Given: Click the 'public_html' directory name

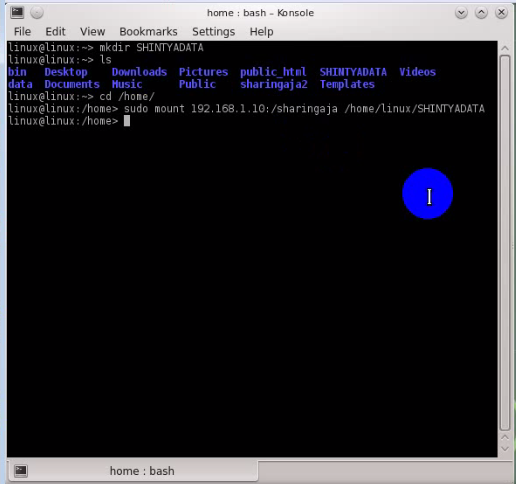Looking at the screenshot, I should coord(273,72).
